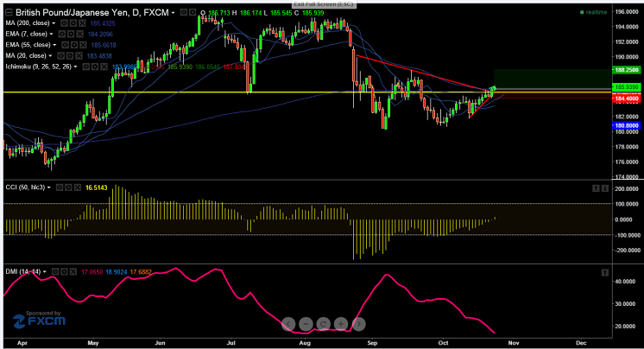Reset chart view with the circular arrow button
Viewport: 644px width, 349px height.
pyautogui.click(x=323, y=324)
